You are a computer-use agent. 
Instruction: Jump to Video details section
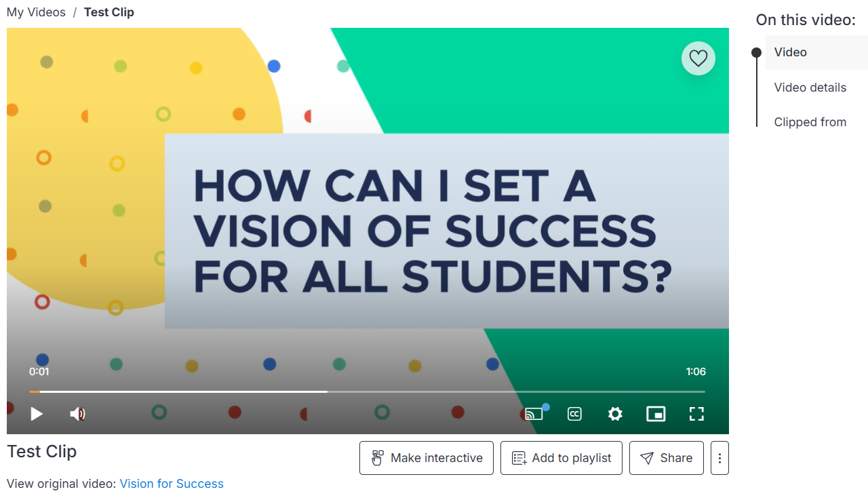point(810,88)
